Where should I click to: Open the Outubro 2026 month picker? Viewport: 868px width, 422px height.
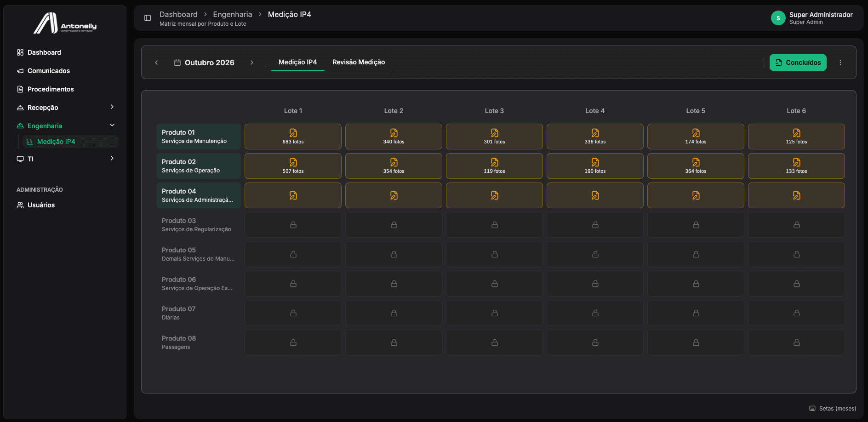(204, 63)
